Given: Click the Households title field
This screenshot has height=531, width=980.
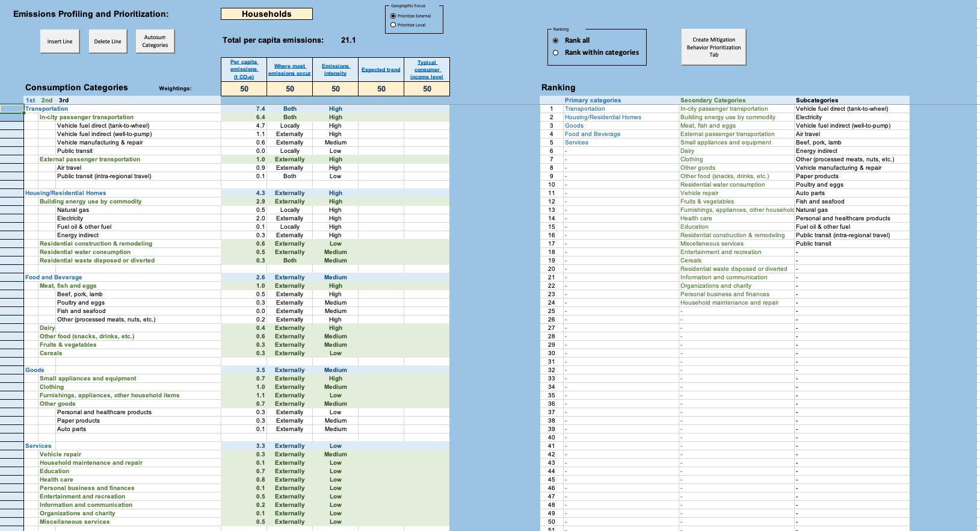Looking at the screenshot, I should coord(267,14).
